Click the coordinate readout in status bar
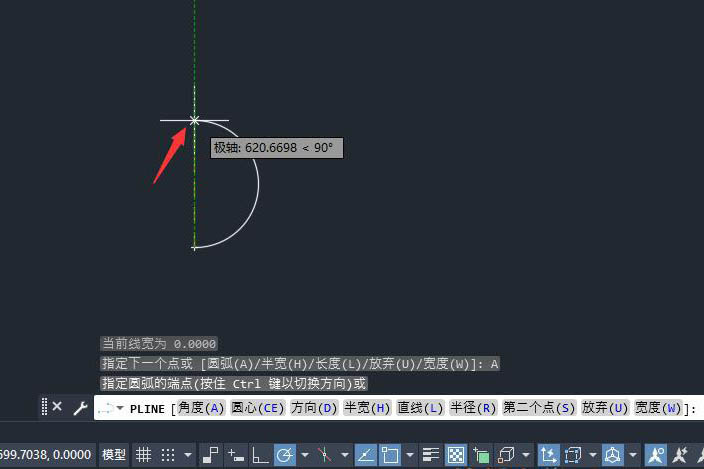 point(45,455)
